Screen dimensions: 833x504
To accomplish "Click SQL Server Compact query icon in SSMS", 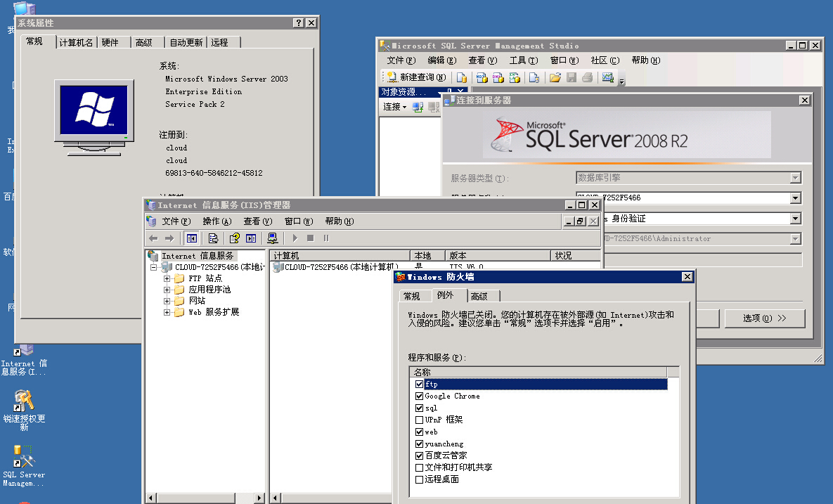I will (x=534, y=77).
